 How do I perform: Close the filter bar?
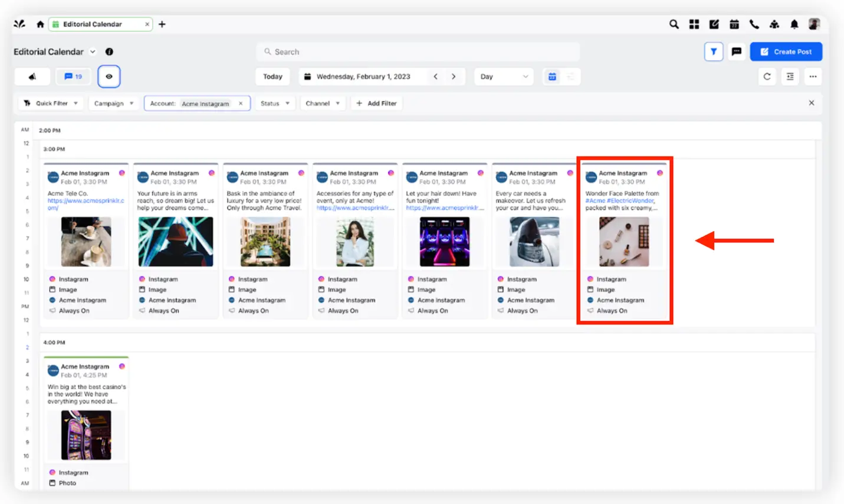click(812, 103)
